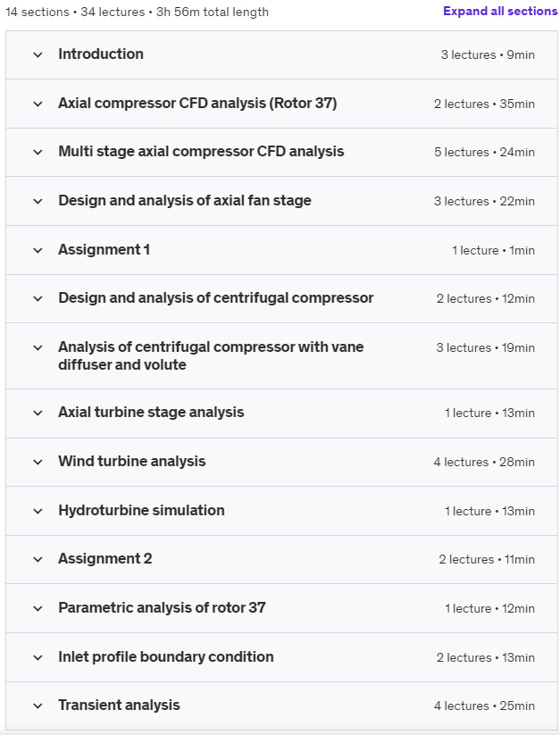The width and height of the screenshot is (560, 735).
Task: Expand the Assignment 2 chevron
Action: click(x=38, y=559)
